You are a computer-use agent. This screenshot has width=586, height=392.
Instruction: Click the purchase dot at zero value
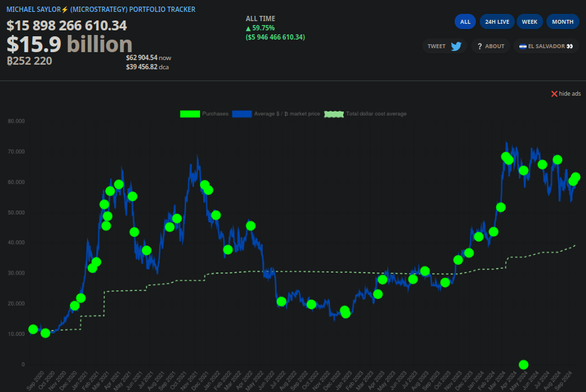pos(523,364)
